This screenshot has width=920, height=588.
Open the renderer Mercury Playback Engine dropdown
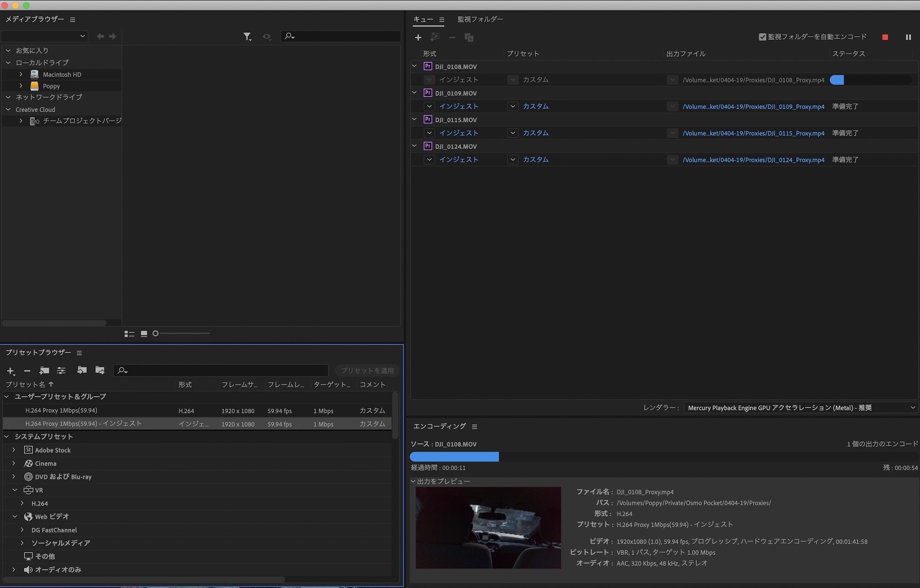pyautogui.click(x=800, y=408)
